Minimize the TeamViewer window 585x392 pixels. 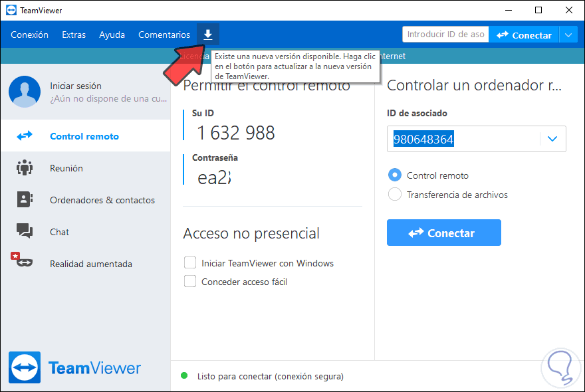click(508, 10)
